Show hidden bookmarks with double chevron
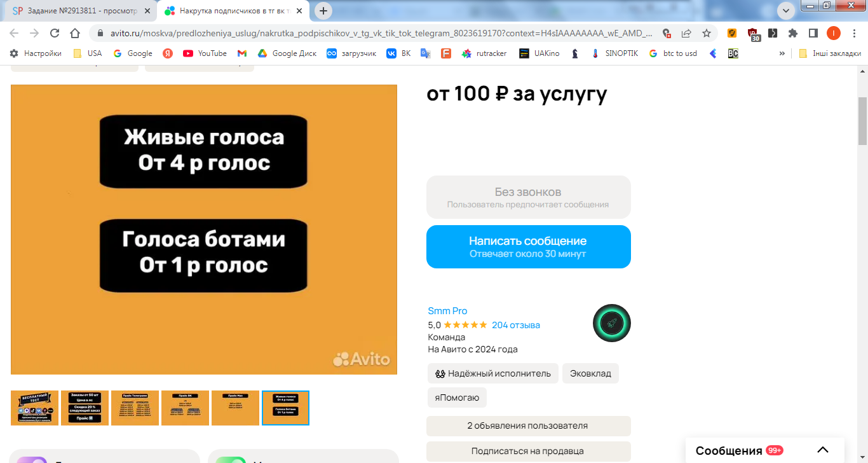 782,53
